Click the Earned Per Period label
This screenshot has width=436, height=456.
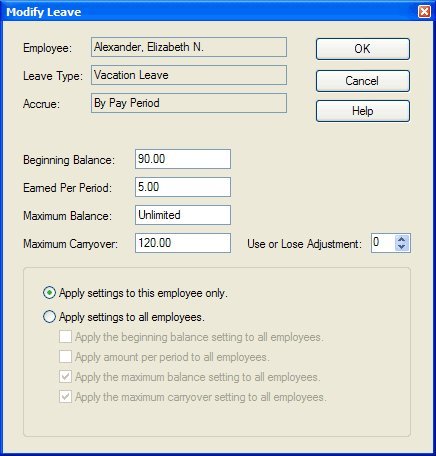tap(68, 188)
